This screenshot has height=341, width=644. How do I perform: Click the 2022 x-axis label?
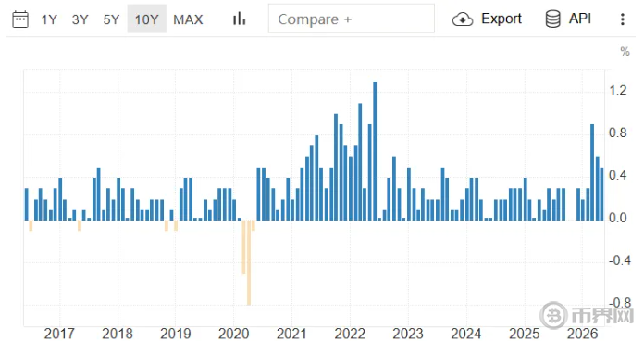350,334
